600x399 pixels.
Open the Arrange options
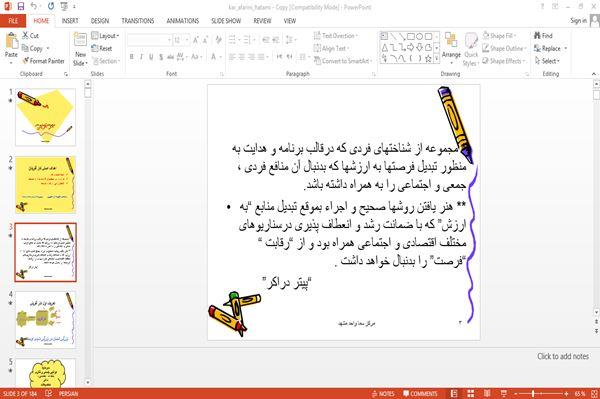(451, 48)
